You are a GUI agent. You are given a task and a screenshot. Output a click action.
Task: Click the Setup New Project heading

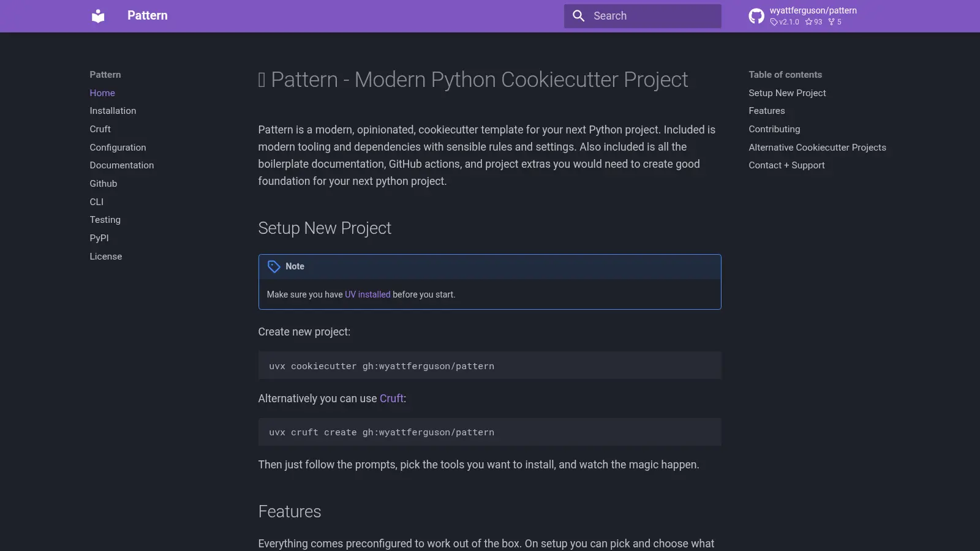(x=325, y=228)
